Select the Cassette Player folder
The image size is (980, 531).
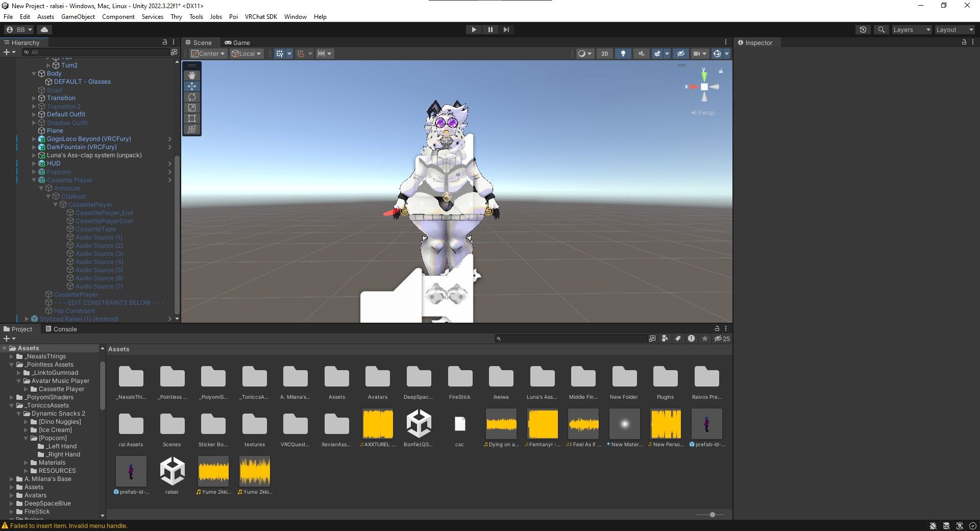click(61, 389)
